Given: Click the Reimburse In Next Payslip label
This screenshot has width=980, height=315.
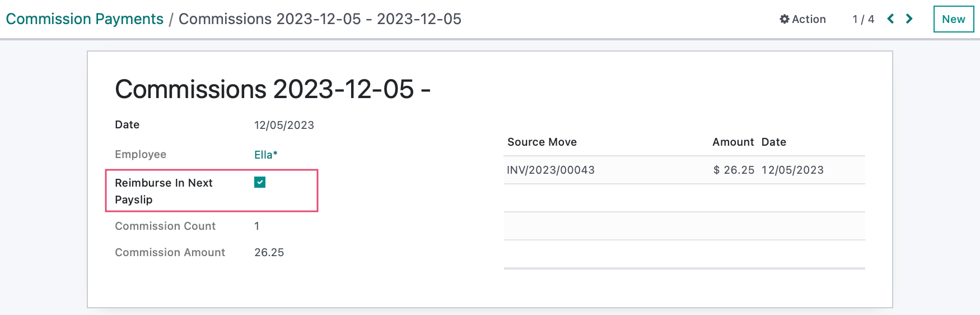Looking at the screenshot, I should click(x=164, y=191).
